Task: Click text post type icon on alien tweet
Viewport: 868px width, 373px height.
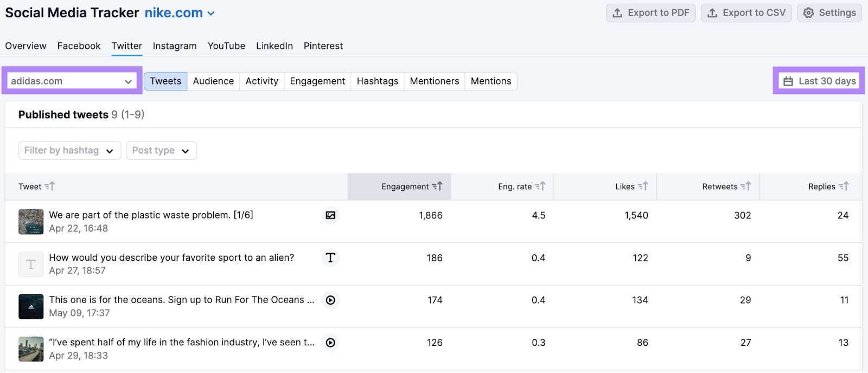Action: point(330,258)
